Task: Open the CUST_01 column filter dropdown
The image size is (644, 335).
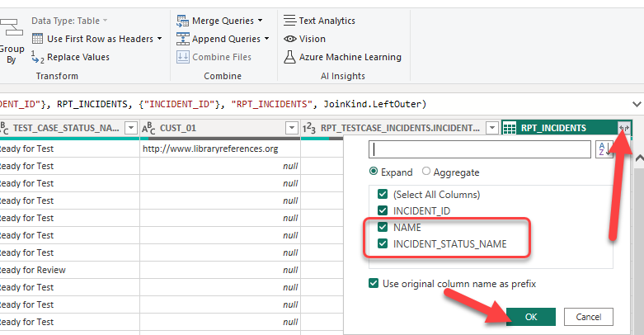Action: (292, 128)
